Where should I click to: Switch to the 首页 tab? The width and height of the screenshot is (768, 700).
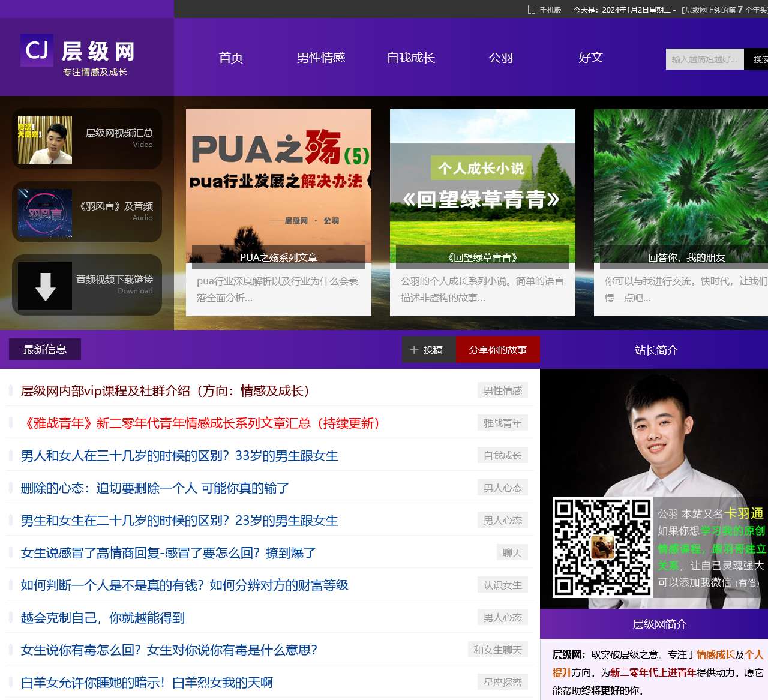[x=231, y=58]
